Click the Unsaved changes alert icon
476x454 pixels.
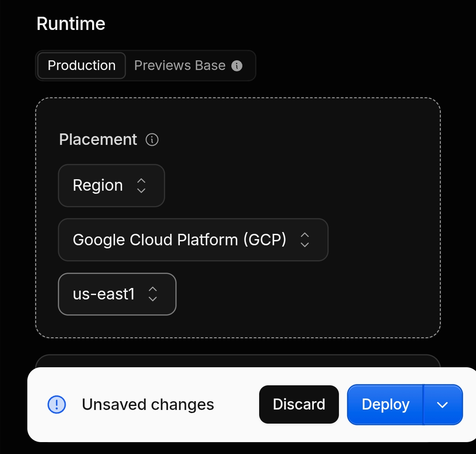click(57, 405)
